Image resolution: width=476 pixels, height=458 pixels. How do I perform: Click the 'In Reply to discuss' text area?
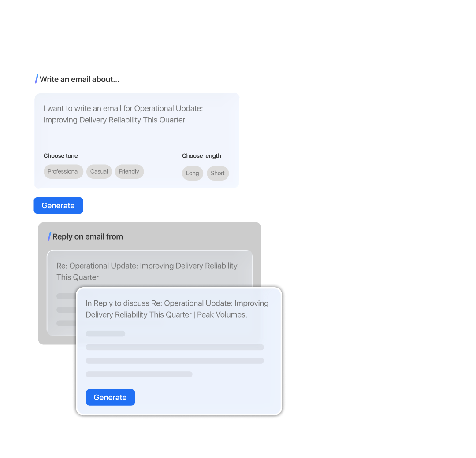pyautogui.click(x=177, y=309)
